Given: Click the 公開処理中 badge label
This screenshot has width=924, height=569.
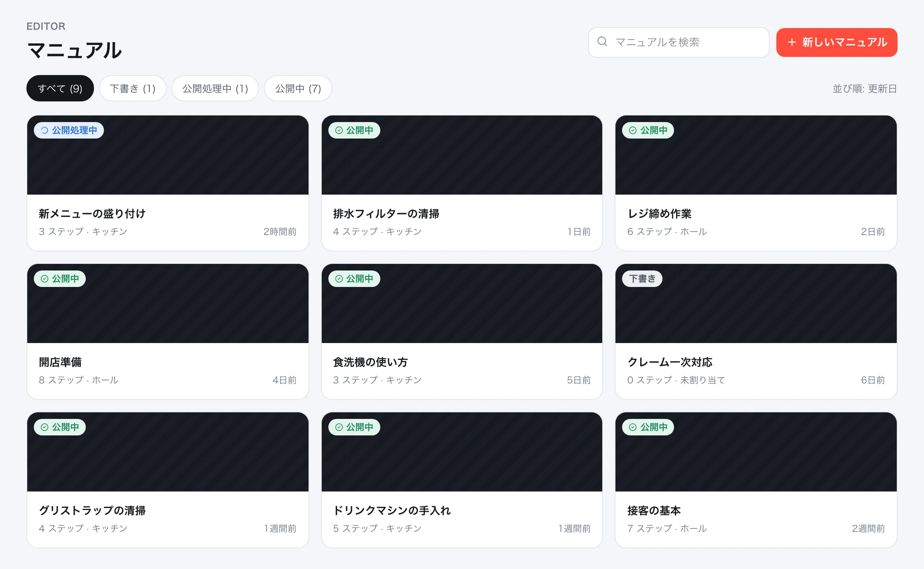Looking at the screenshot, I should (75, 130).
